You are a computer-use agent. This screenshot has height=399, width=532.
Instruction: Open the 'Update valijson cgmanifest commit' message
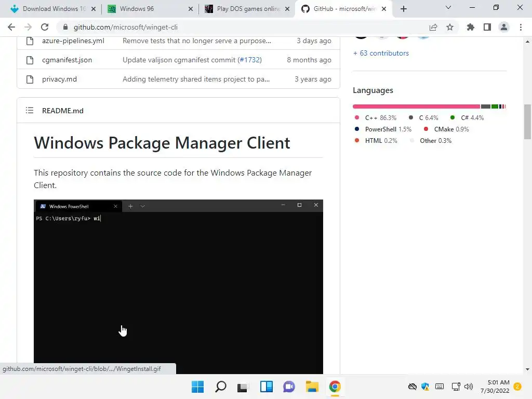tap(179, 60)
